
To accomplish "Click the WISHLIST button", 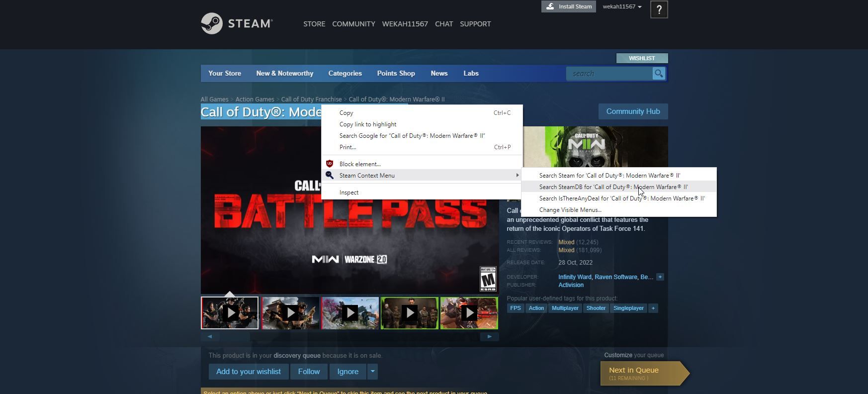I will pyautogui.click(x=642, y=58).
